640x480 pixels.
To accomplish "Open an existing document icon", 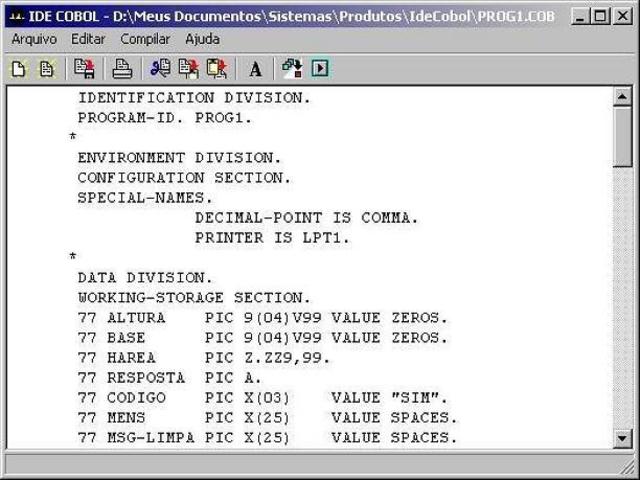I will pyautogui.click(x=47, y=69).
